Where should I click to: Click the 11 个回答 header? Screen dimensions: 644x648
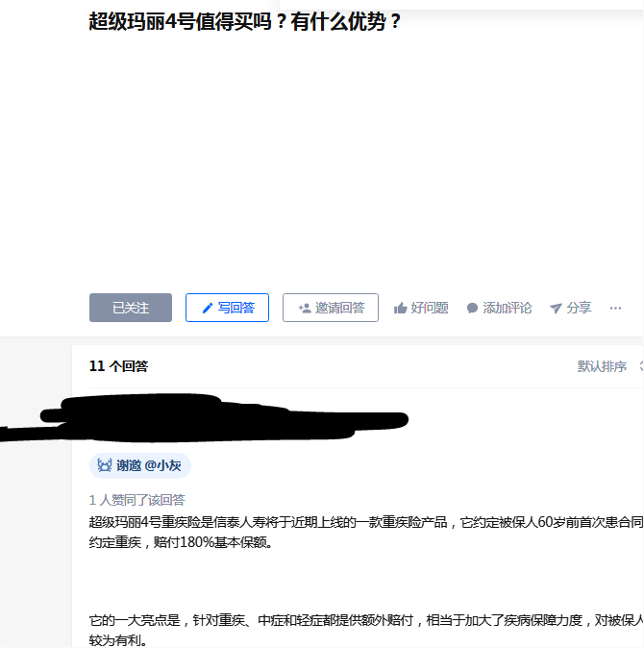coord(118,366)
